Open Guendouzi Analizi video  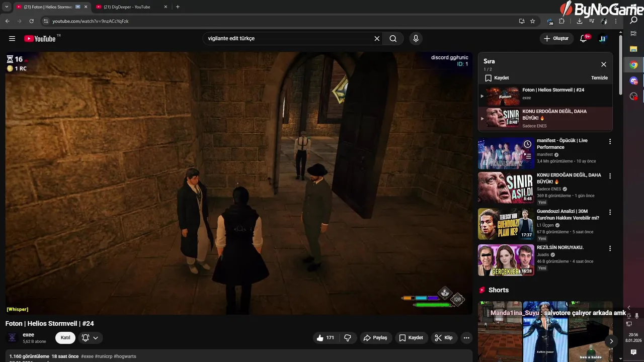click(x=568, y=215)
